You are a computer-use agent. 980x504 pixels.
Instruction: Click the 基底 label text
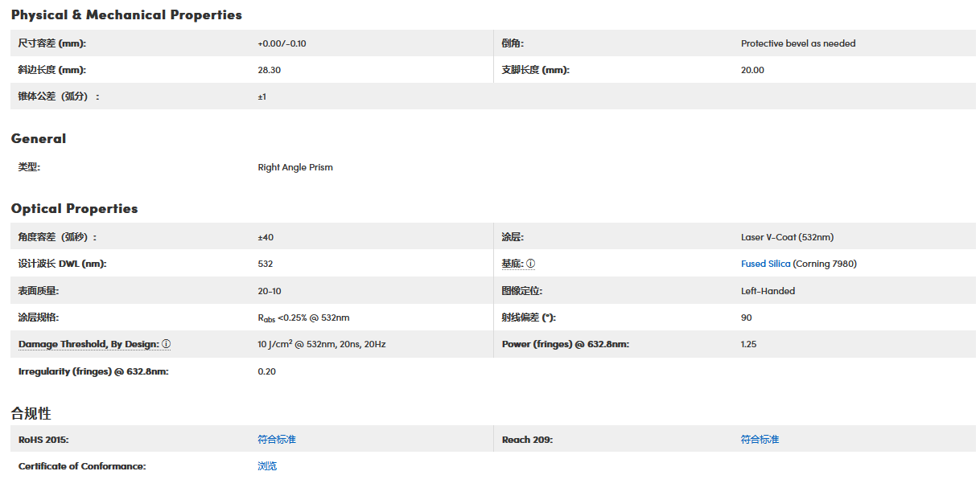pyautogui.click(x=512, y=264)
